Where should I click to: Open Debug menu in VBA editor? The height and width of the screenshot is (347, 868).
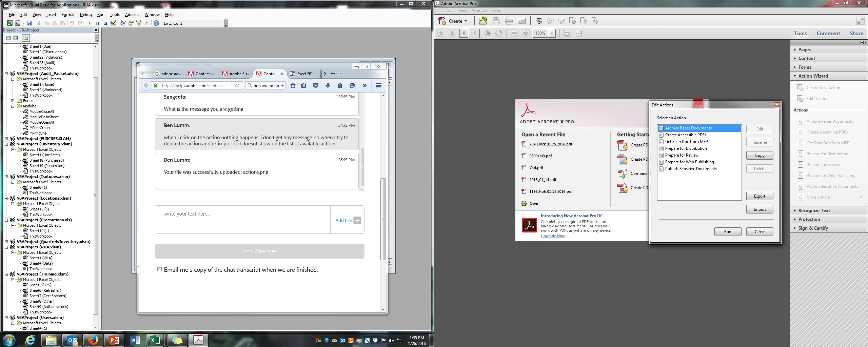point(86,15)
